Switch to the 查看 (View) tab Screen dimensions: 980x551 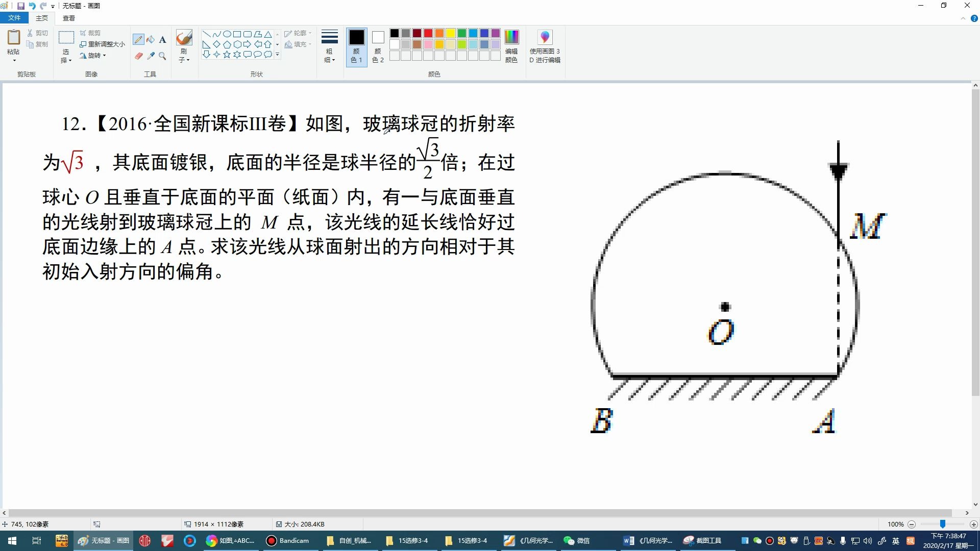(68, 18)
